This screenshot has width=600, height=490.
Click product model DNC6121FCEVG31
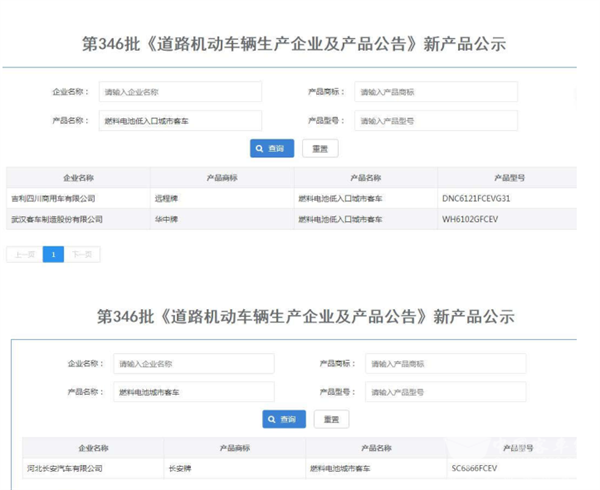point(476,199)
